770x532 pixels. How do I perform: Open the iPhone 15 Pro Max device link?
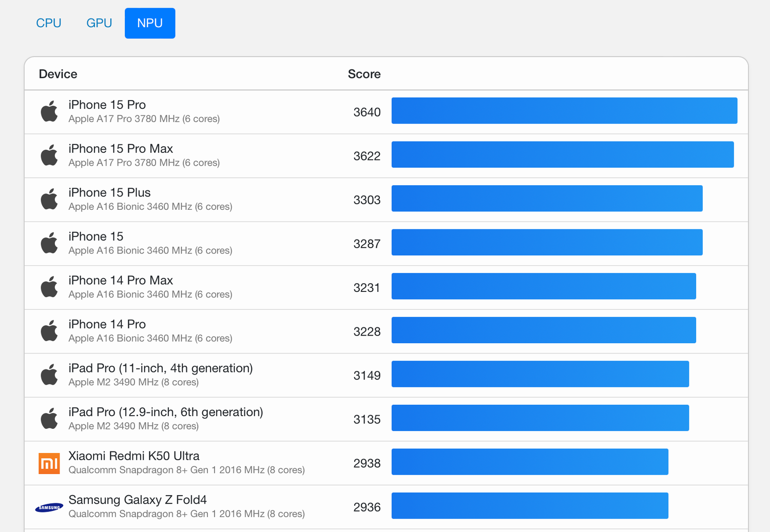coord(121,149)
